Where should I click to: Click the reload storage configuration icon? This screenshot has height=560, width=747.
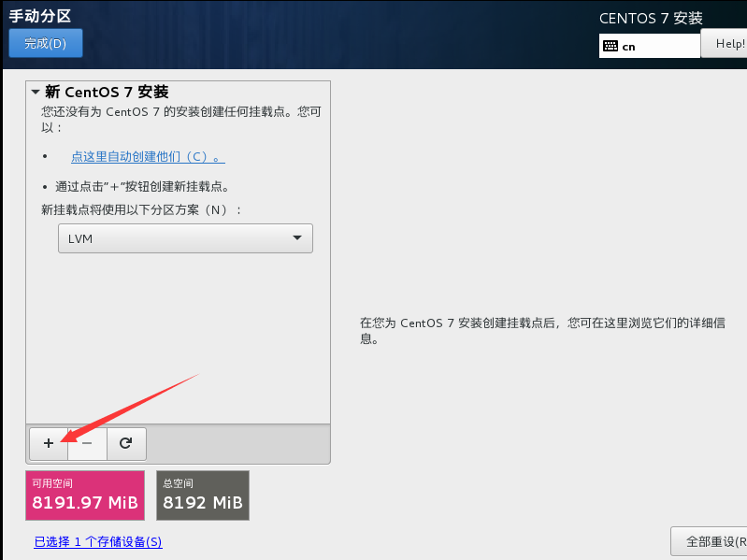126,444
